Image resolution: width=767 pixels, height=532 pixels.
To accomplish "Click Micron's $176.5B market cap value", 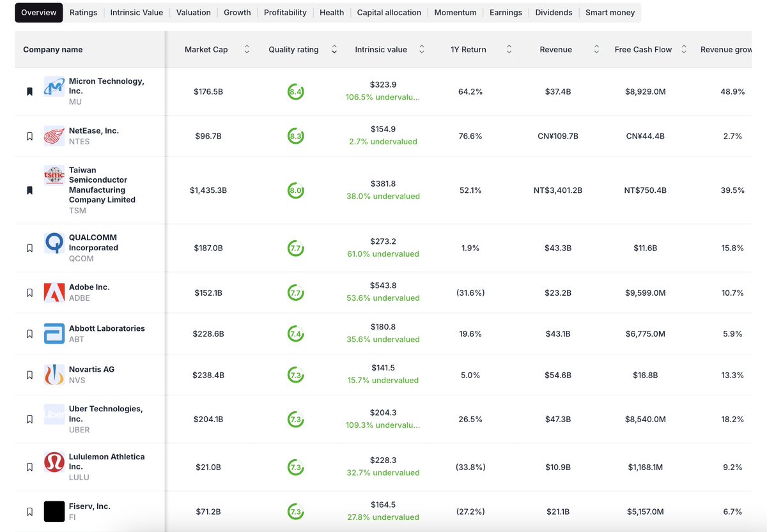I will coord(208,91).
